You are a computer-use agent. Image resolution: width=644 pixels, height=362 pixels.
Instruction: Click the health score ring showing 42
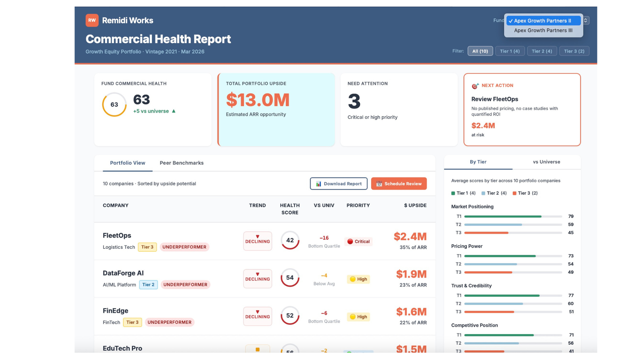coord(289,240)
